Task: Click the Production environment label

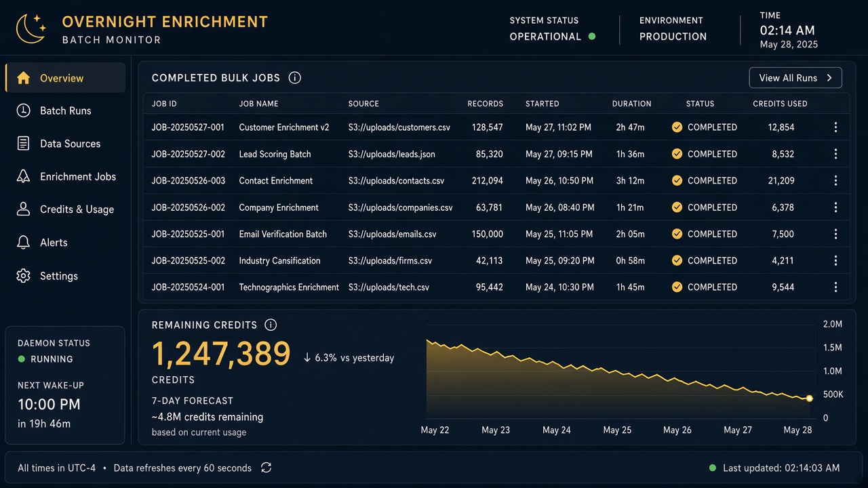Action: click(x=673, y=37)
